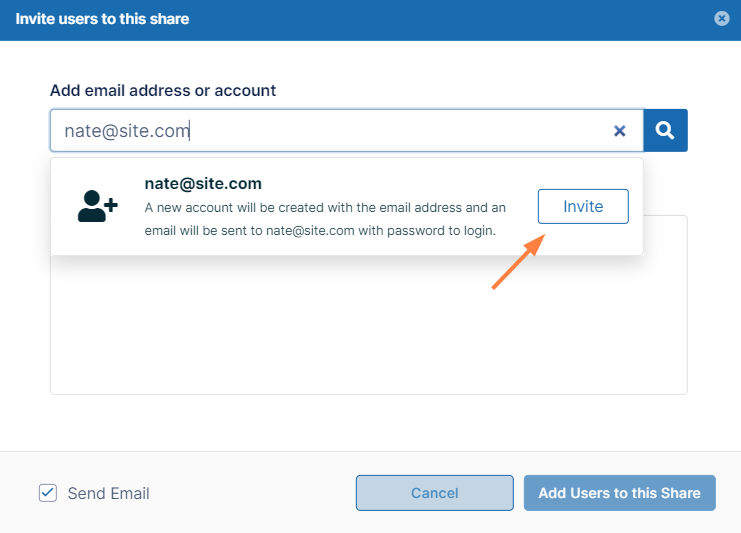Click the orange arrow annotation
741x533 pixels.
tap(518, 262)
